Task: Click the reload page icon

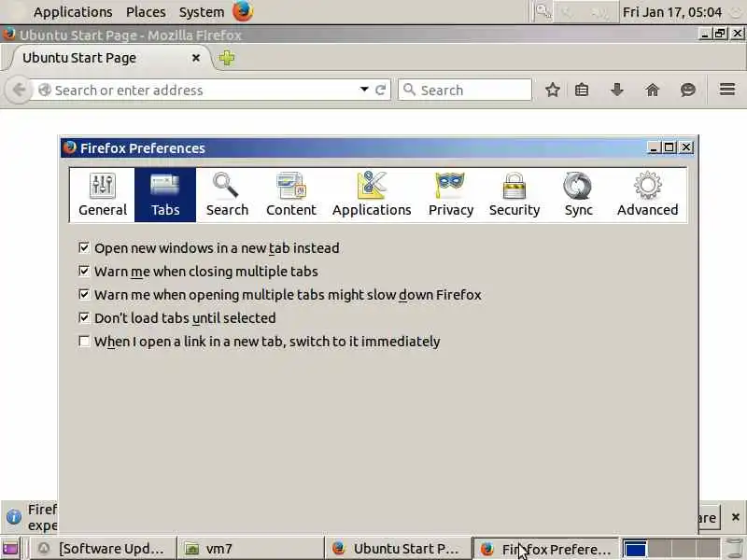Action: click(x=380, y=90)
